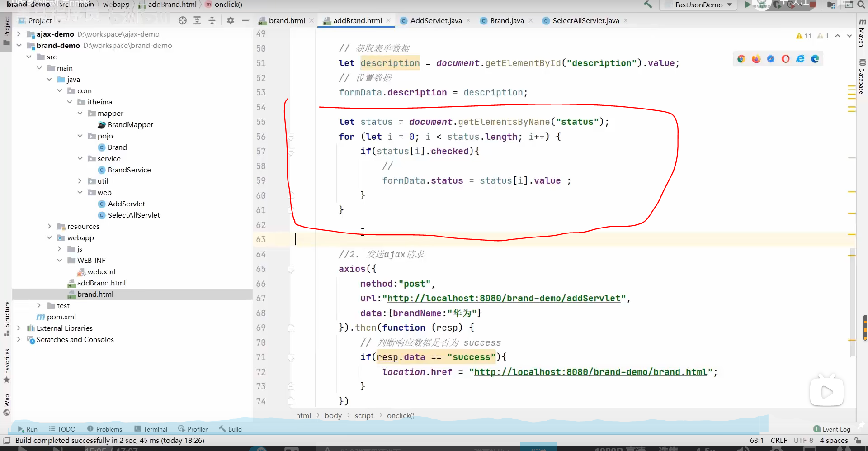Screen dimensions: 868x451
Task: Expand the ajax-demo project node
Action: coord(19,34)
